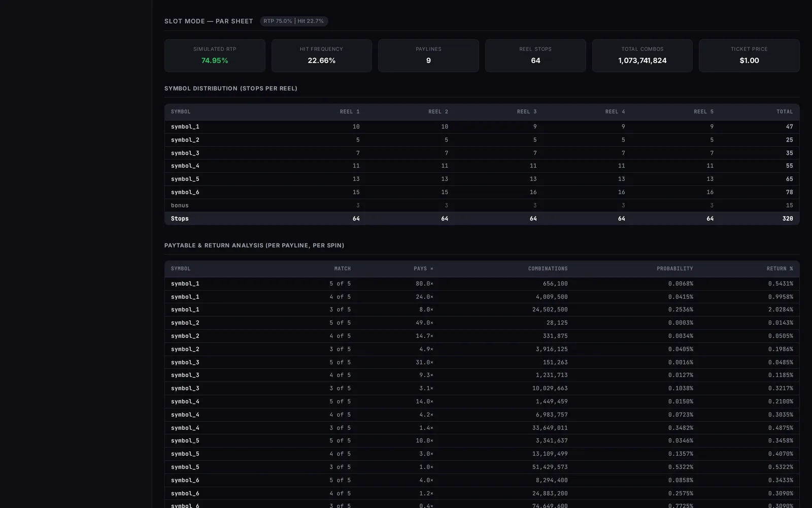Click the Match column header
This screenshot has height=508, width=812.
point(343,269)
